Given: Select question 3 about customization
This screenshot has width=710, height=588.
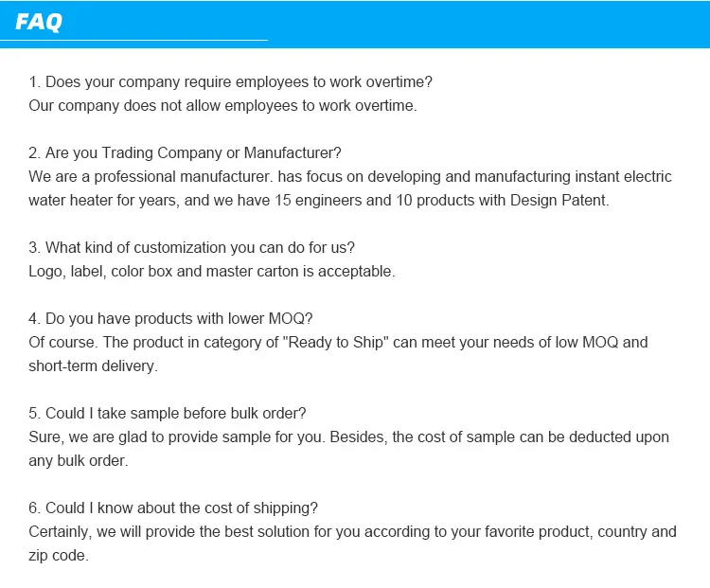Looking at the screenshot, I should (x=191, y=248).
